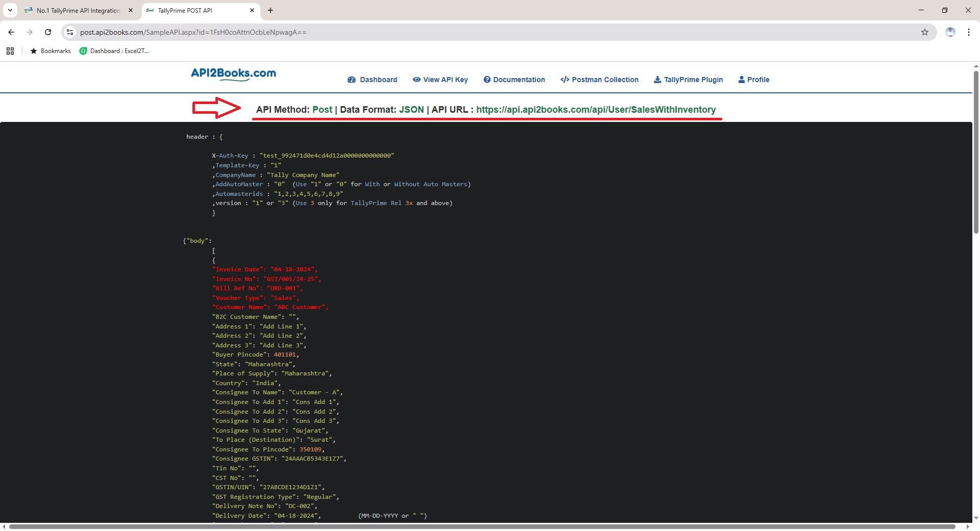The image size is (980, 531).
Task: Click the vertical scrollbar thumb
Action: click(976, 152)
